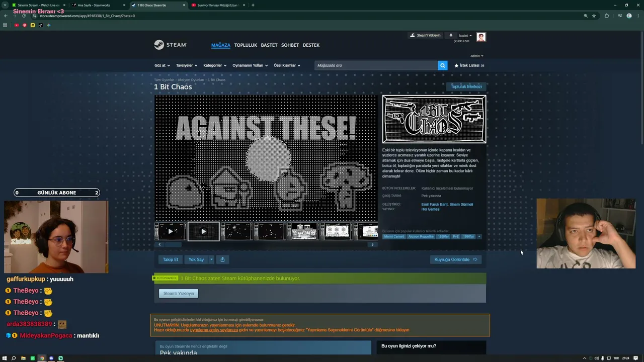The image size is (644, 362).
Task: Open the Steam notifications bell
Action: tap(451, 35)
